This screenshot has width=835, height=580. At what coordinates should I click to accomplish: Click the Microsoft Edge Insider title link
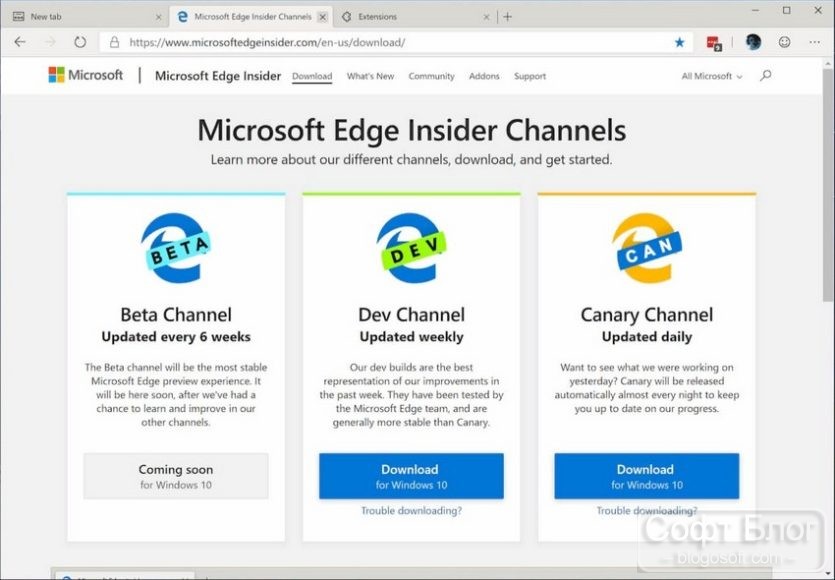(x=218, y=76)
